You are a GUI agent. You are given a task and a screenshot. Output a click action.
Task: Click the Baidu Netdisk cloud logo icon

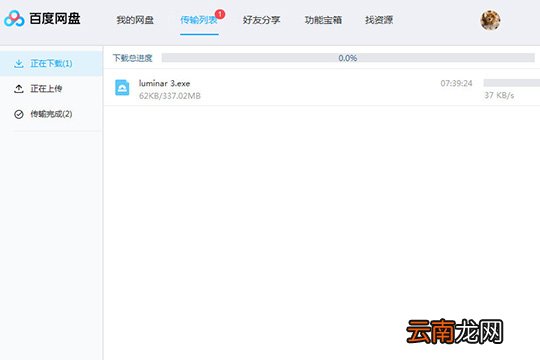pyautogui.click(x=14, y=19)
